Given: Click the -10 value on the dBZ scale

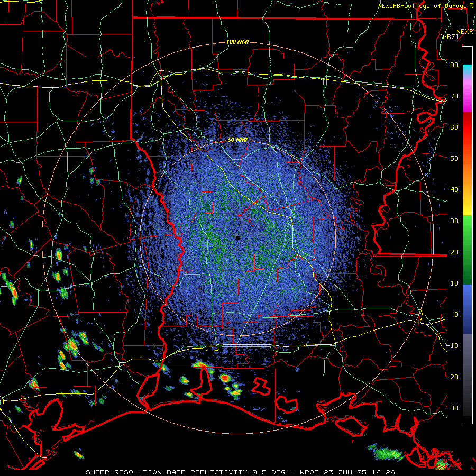Looking at the screenshot, I should pos(452,346).
